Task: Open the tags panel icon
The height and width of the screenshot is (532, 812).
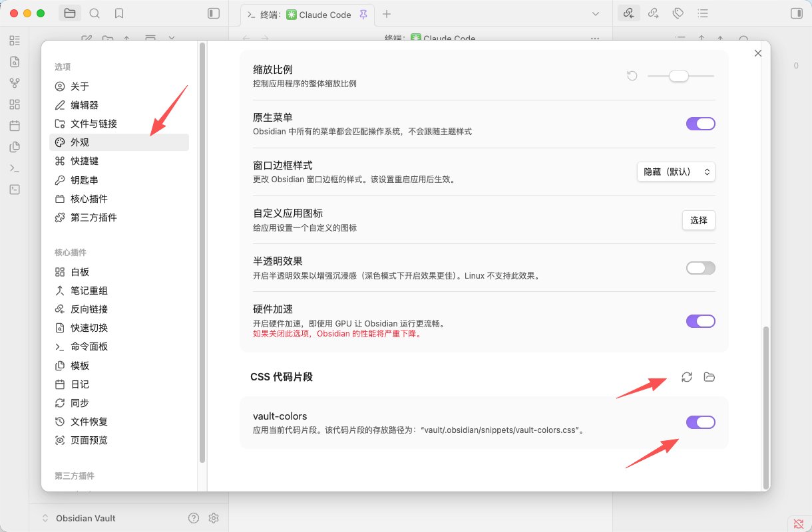Action: [x=678, y=13]
